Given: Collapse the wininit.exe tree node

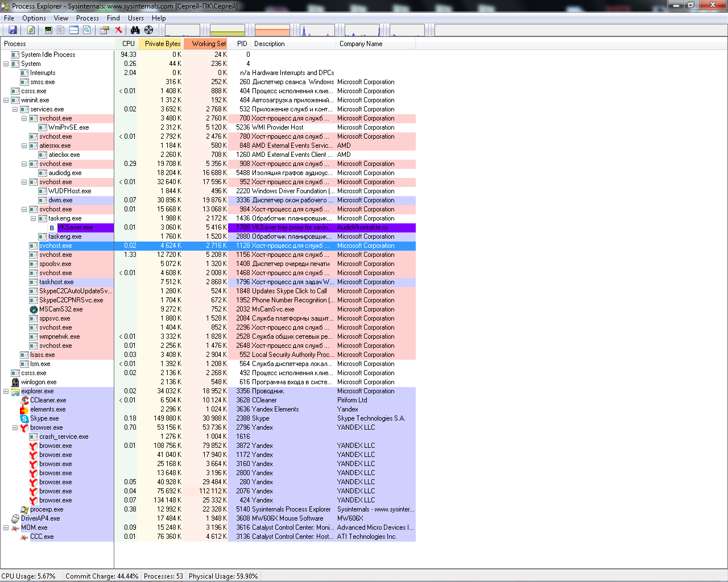Looking at the screenshot, I should (x=6, y=100).
